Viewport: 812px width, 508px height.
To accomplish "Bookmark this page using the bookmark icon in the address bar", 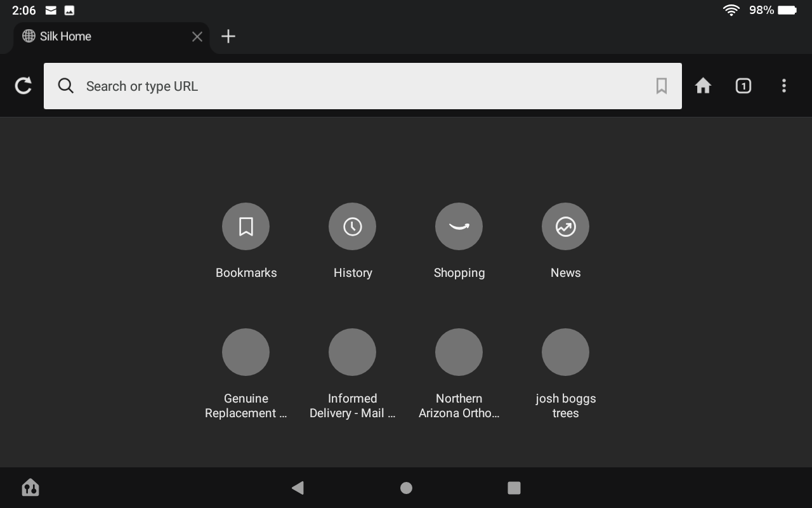I will pos(661,86).
